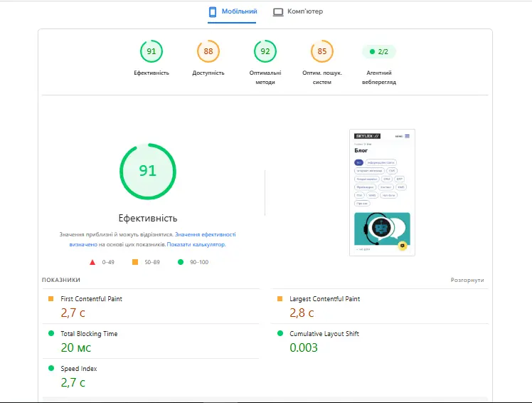The image size is (532, 403).
Task: Click the Доступність label
Action: pyautogui.click(x=208, y=73)
